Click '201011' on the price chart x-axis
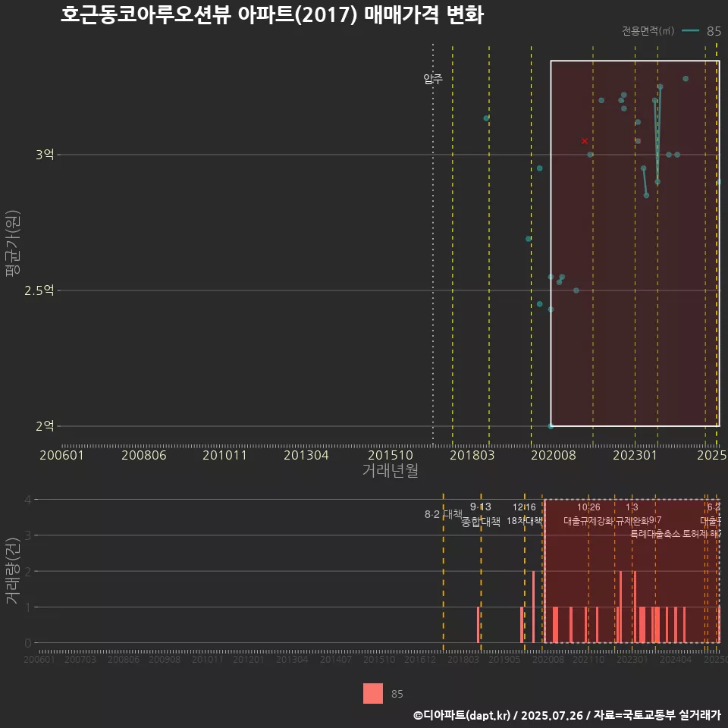This screenshot has height=728, width=728. point(224,455)
